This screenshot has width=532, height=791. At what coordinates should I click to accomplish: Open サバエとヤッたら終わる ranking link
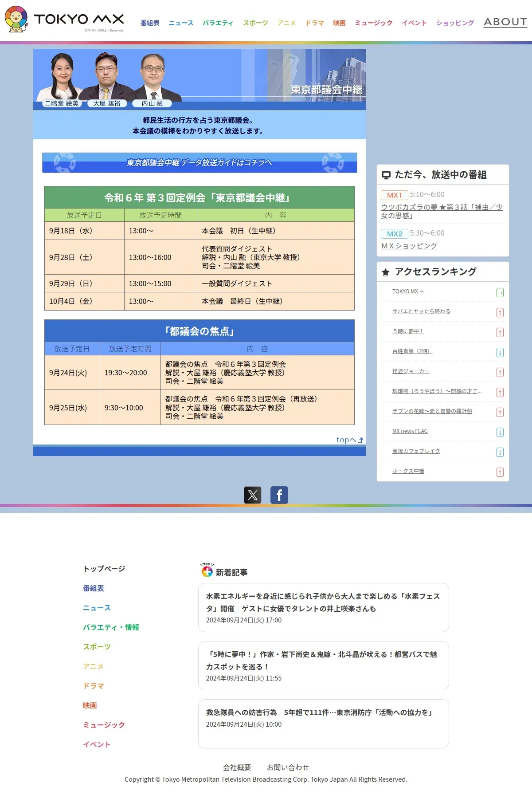click(421, 311)
